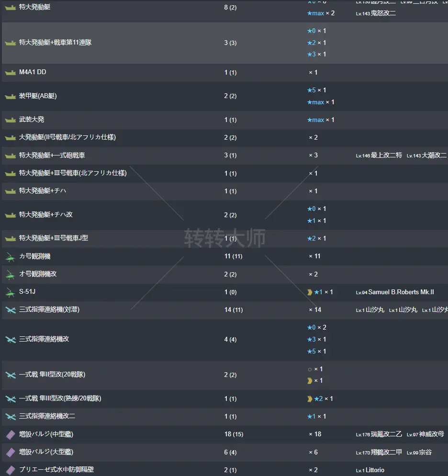Click the 翔鶴改二甲 ship name

(x=386, y=452)
